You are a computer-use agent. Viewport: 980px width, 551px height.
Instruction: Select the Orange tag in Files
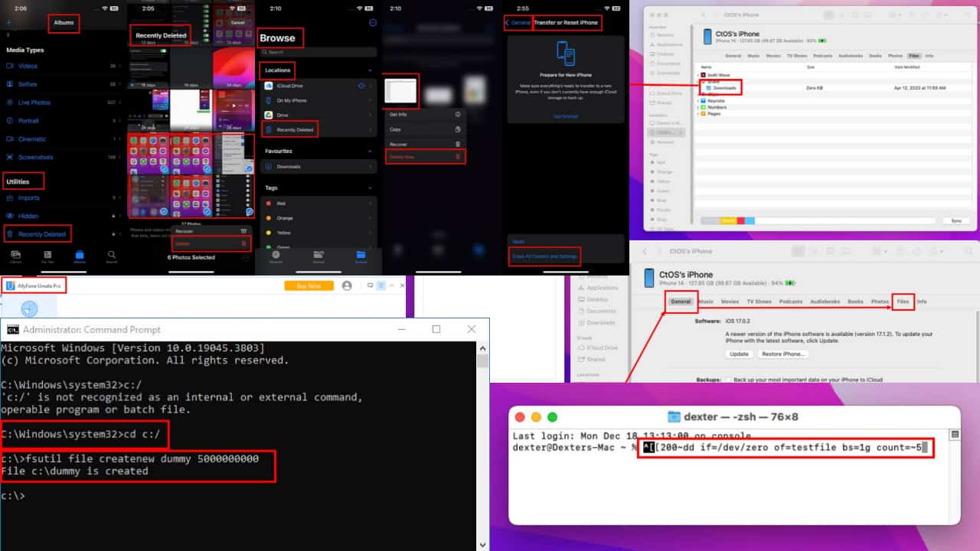318,218
